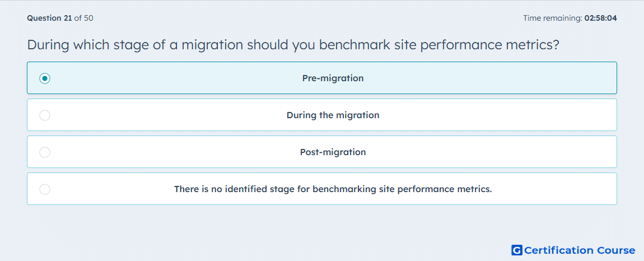This screenshot has width=644, height=261.
Task: Click the benchmark site performance question heading
Action: pyautogui.click(x=293, y=44)
